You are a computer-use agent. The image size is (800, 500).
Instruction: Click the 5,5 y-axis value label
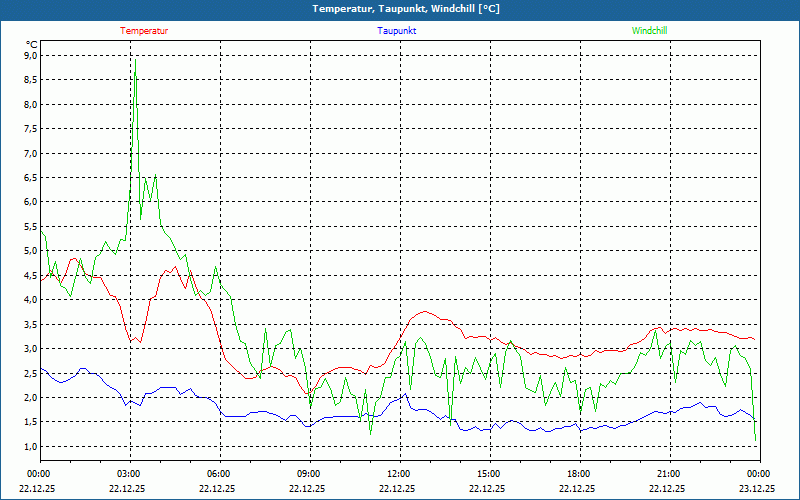coord(30,227)
